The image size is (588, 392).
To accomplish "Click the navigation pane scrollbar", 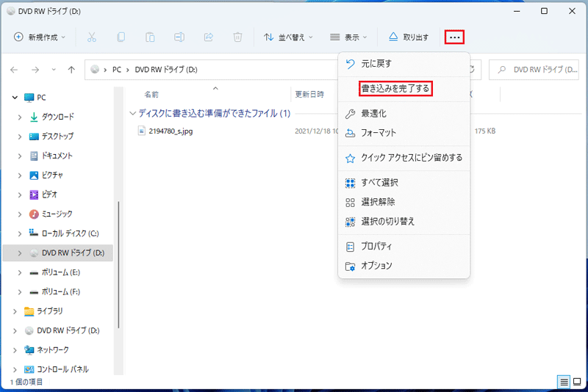I will click(x=118, y=265).
